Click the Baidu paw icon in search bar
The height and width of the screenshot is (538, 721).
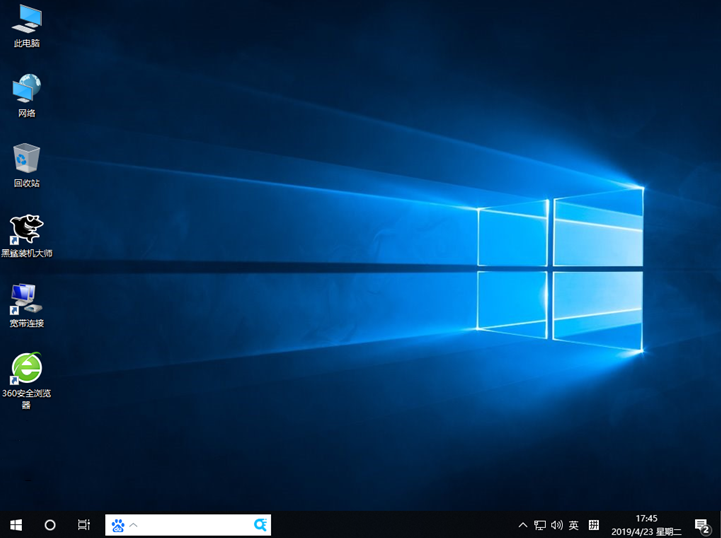[118, 525]
